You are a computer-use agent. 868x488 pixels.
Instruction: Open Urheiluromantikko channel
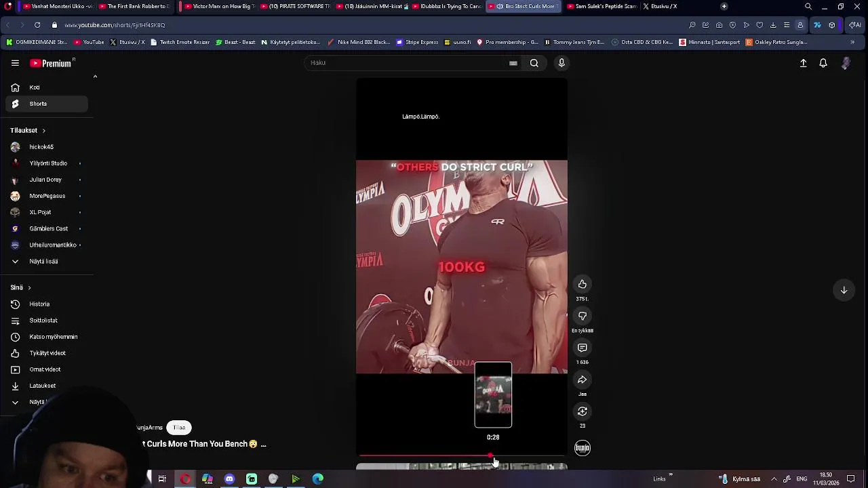tap(47, 245)
